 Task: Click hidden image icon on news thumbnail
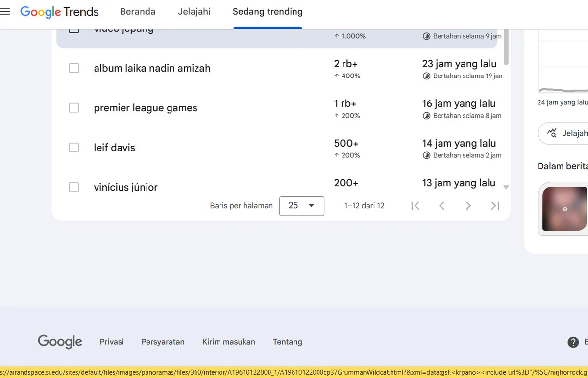565,209
